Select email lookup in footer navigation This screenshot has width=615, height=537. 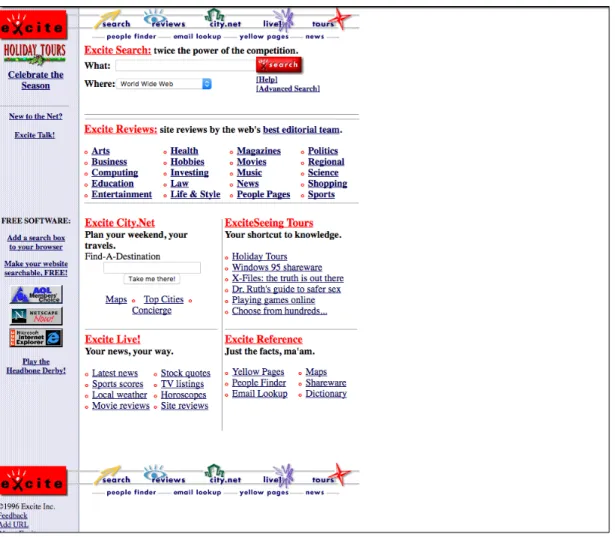(x=197, y=492)
